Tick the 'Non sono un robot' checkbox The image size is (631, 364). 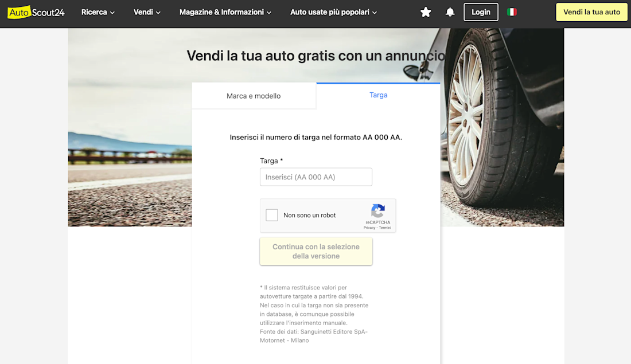point(272,216)
